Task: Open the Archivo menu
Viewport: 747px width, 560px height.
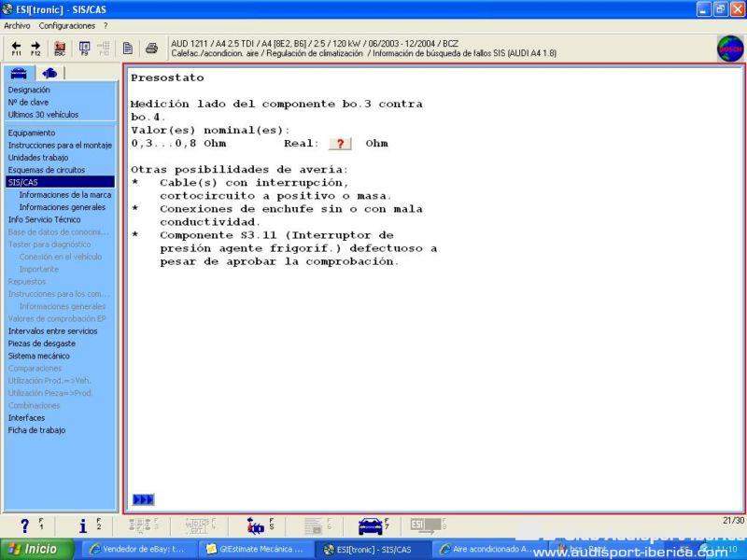Action: [x=17, y=26]
